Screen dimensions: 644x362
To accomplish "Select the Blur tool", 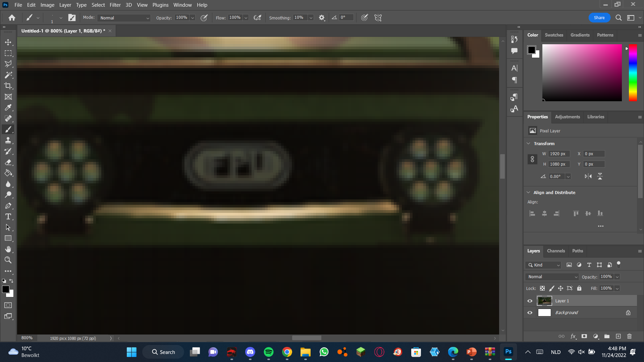I will [8, 184].
